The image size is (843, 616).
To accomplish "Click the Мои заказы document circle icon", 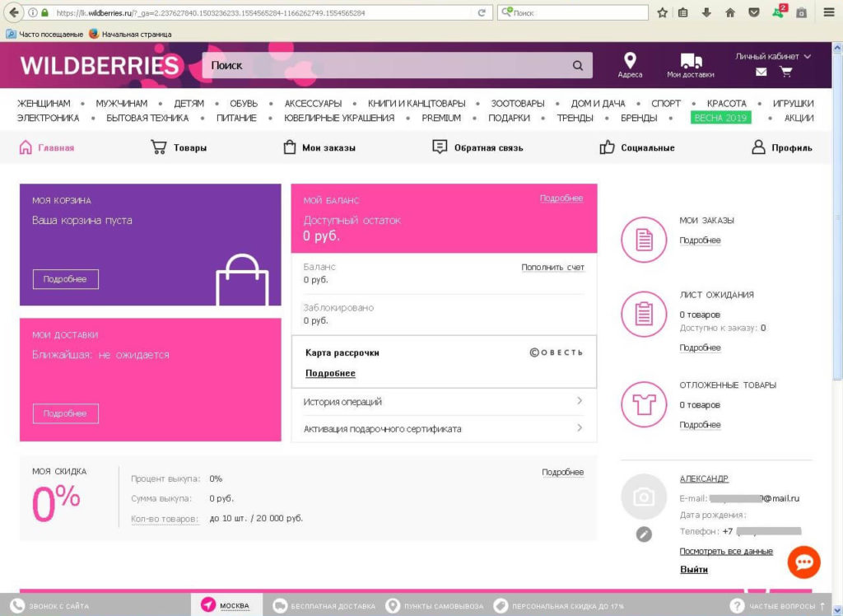I will [x=644, y=240].
